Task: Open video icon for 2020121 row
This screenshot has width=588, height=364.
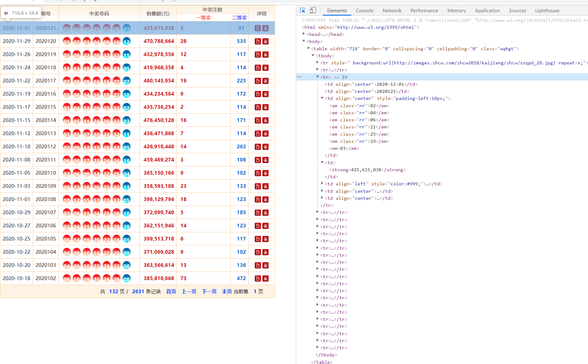Action: coord(265,28)
